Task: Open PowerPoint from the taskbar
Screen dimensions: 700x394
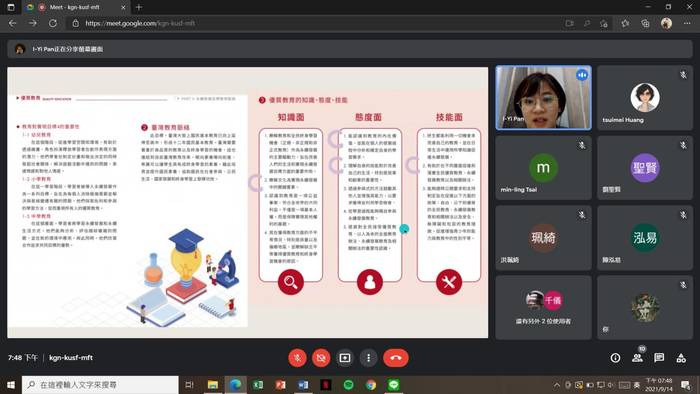Action: coord(280,385)
